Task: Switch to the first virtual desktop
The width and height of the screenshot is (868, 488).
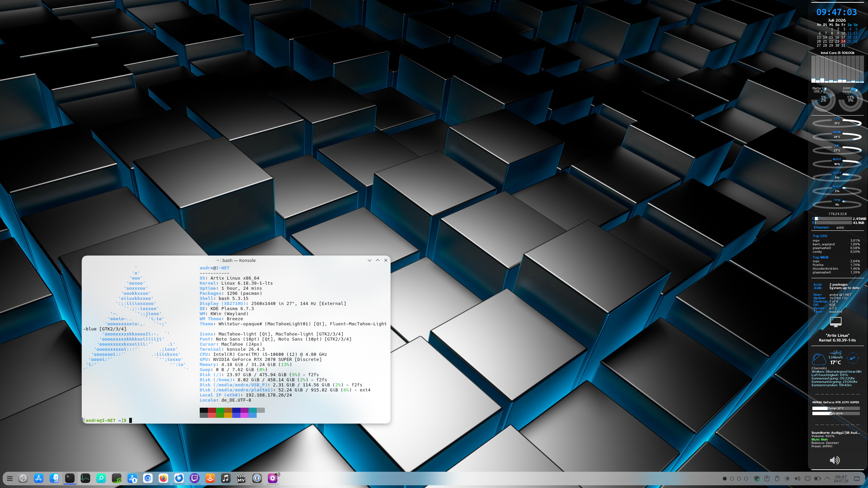Action: [725, 479]
